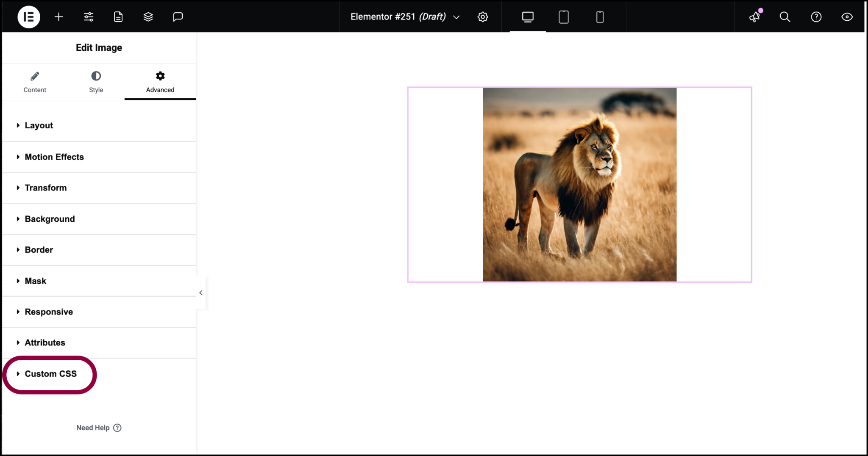Click the Need Help link
This screenshot has width=868, height=456.
pos(99,428)
